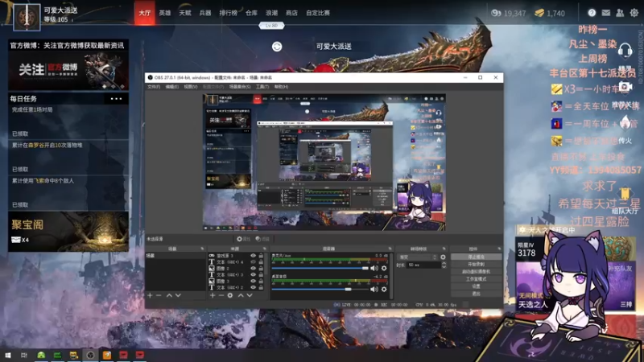Mute the microphone/Aux audio channel
Image resolution: width=644 pixels, height=362 pixels.
(374, 268)
